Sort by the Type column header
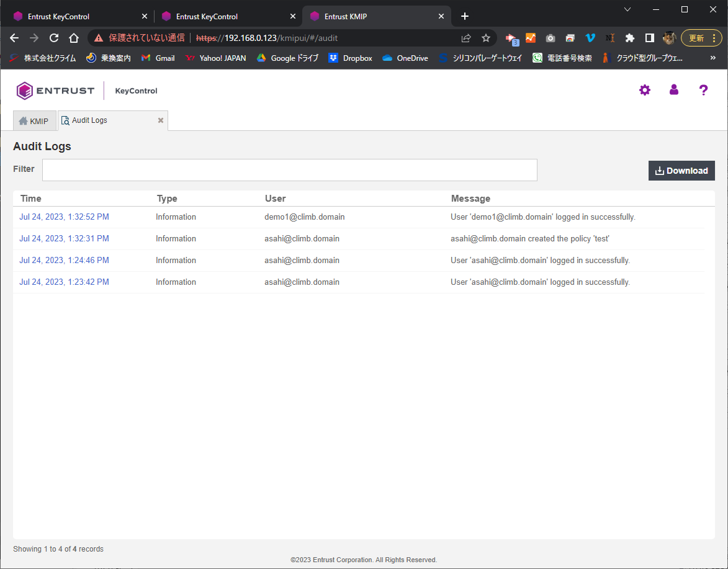 point(167,198)
